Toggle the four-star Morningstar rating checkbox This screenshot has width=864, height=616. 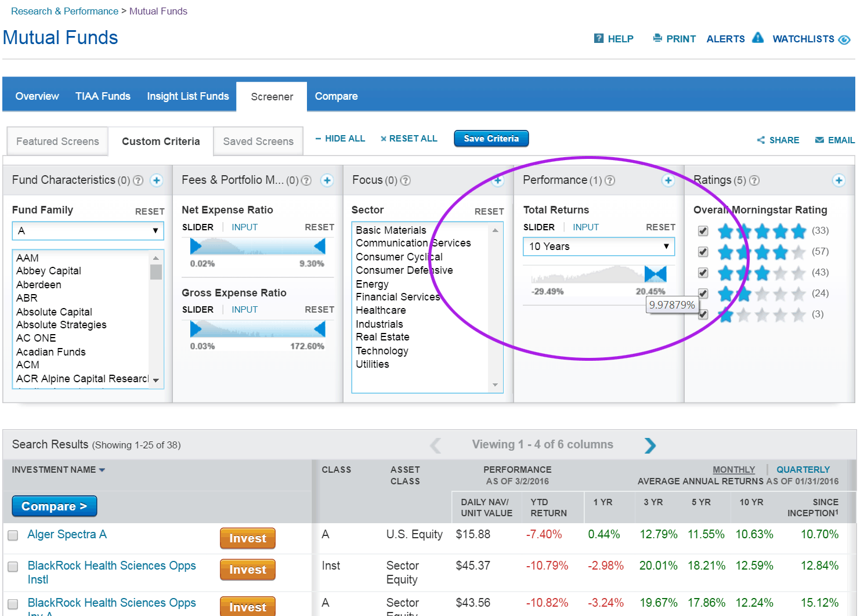tap(703, 252)
